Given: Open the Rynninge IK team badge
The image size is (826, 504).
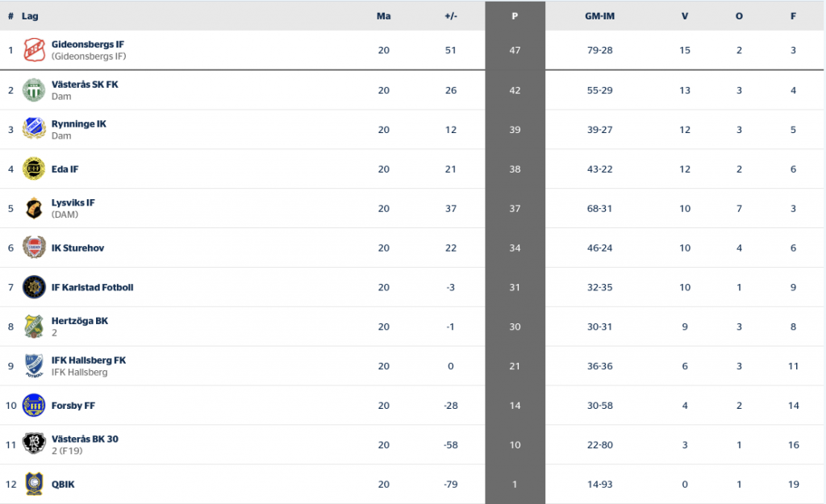Looking at the screenshot, I should click(34, 129).
